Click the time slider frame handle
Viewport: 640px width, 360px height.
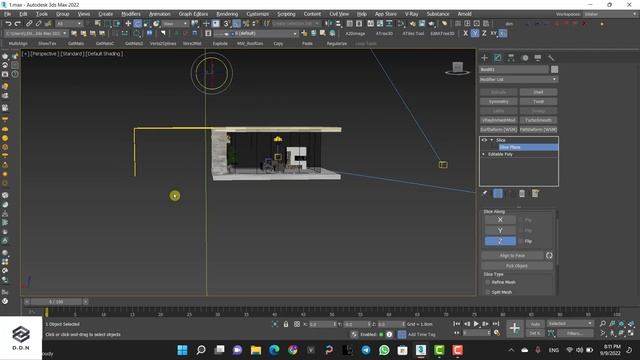[x=56, y=302]
